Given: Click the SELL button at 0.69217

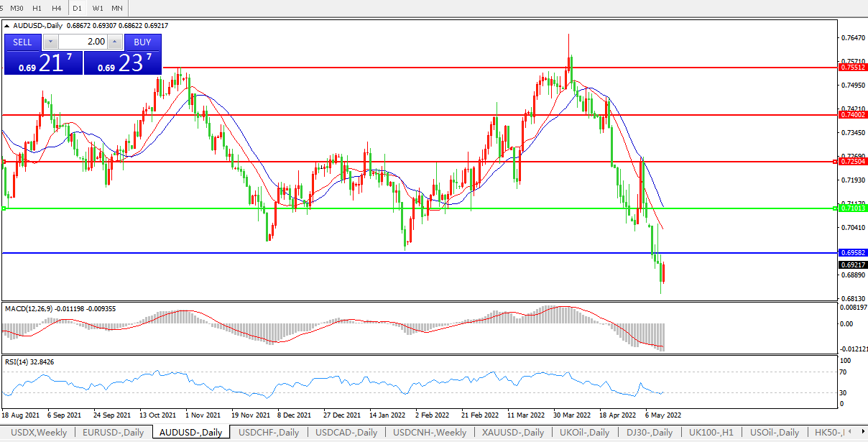Looking at the screenshot, I should click(x=22, y=42).
